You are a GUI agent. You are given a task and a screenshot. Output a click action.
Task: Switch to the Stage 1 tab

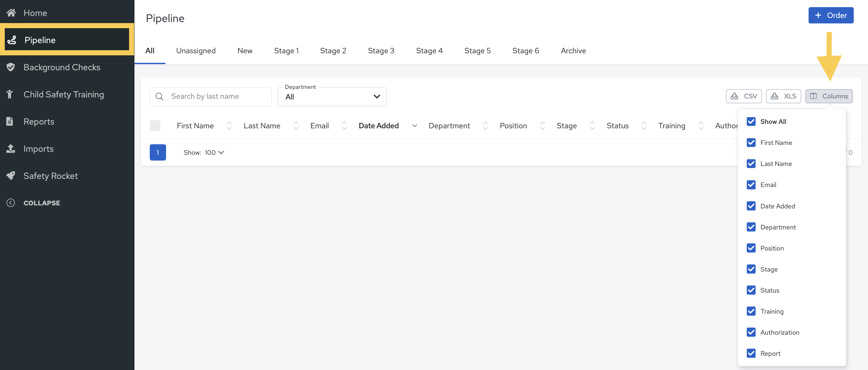pos(286,51)
